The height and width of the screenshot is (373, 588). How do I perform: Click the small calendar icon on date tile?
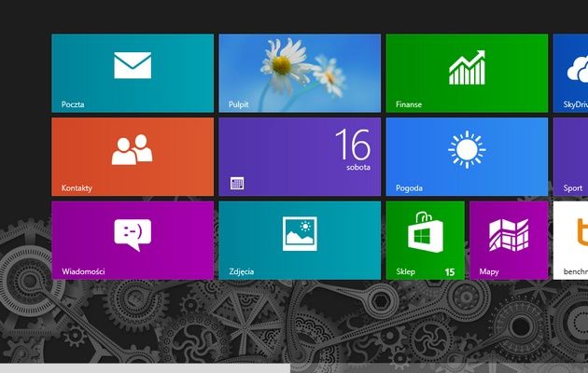point(237,183)
